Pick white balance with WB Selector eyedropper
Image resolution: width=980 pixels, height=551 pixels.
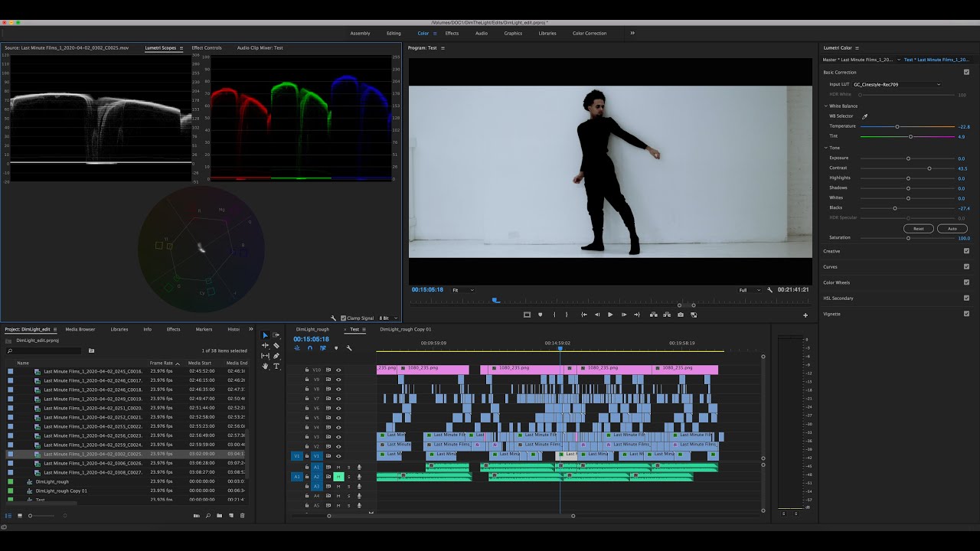coord(865,116)
